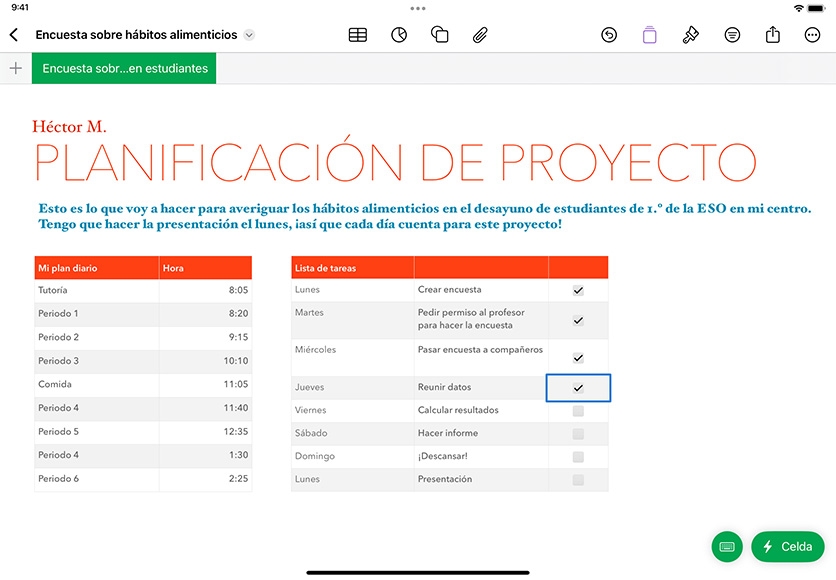The width and height of the screenshot is (836, 580).
Task: Select the 8:05 time cell
Action: (x=205, y=291)
